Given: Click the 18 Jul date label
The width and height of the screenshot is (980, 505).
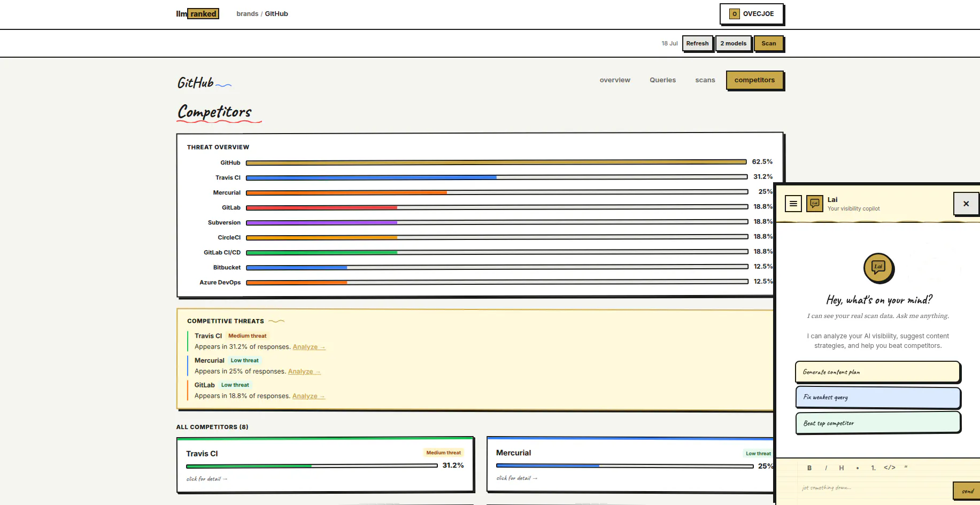Looking at the screenshot, I should pos(669,43).
